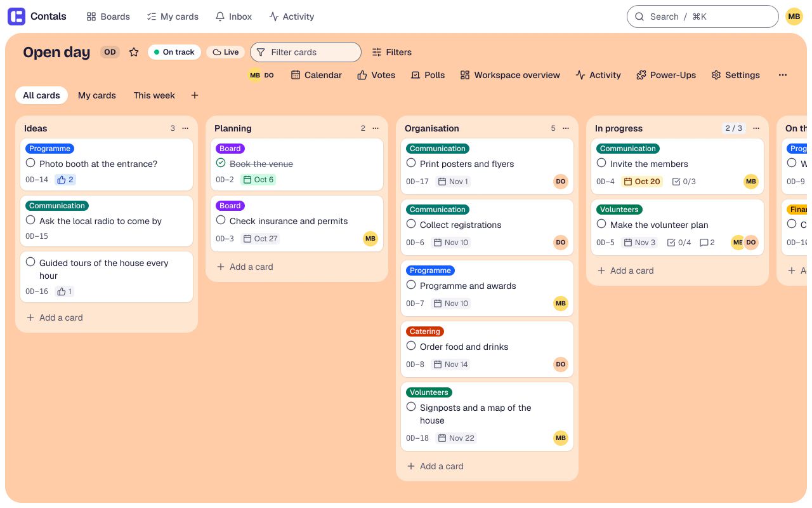Viewport: 812px width, 508px height.
Task: Open the user profile avatar top right
Action: (x=794, y=17)
